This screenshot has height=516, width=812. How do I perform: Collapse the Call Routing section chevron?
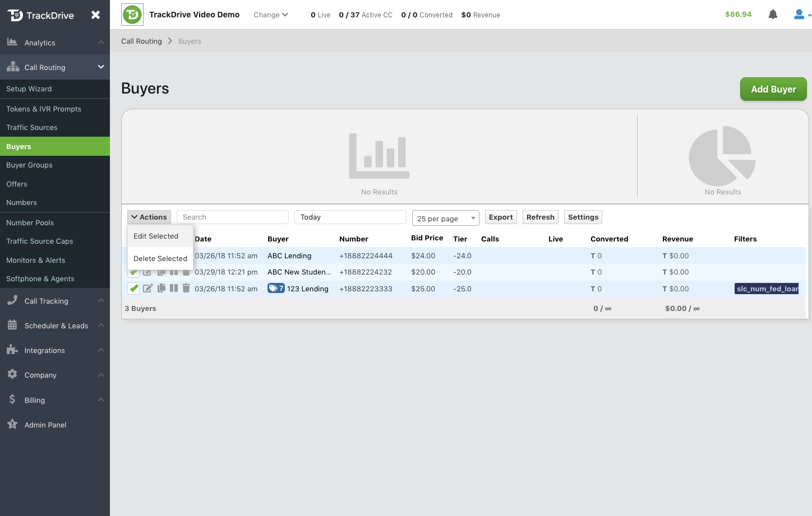coord(101,67)
